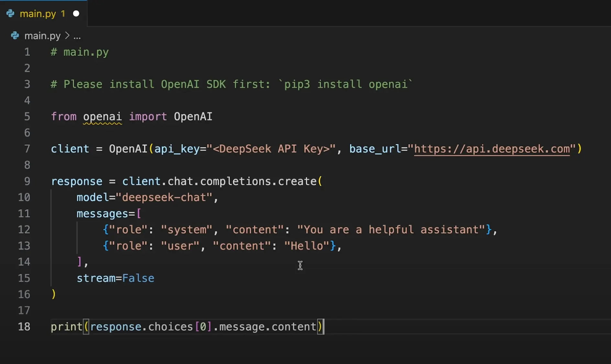Image resolution: width=611 pixels, height=364 pixels.
Task: Click the 'client' variable on line 7
Action: (70, 149)
